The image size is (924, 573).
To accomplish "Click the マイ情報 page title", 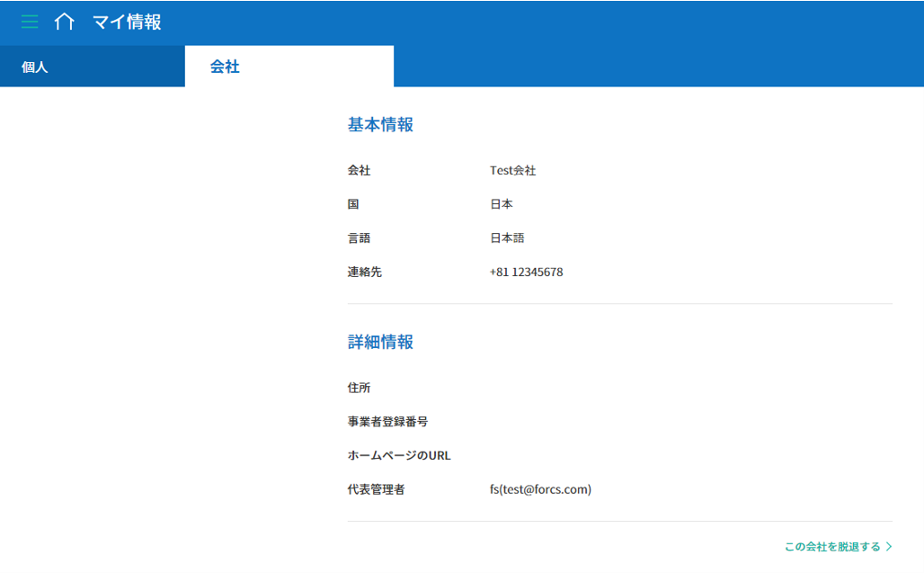I will (127, 22).
